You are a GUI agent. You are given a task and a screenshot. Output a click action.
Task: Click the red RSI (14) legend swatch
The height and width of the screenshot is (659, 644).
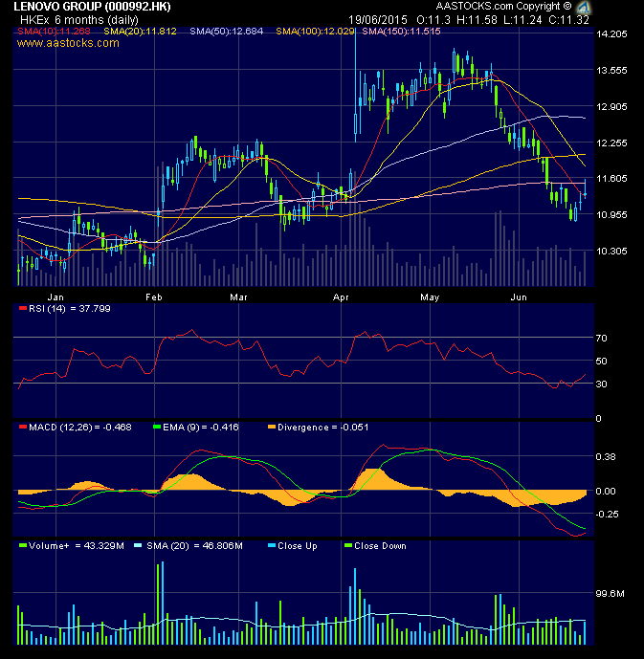tap(23, 309)
